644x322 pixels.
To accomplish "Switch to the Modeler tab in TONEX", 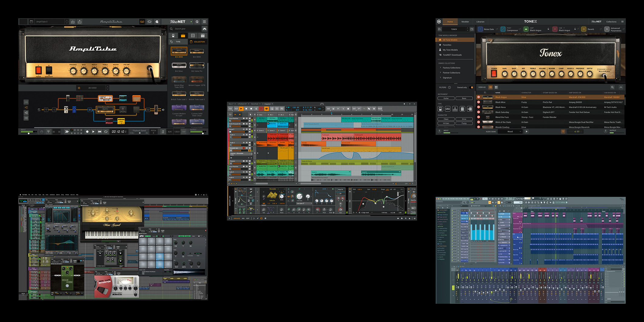I will (x=465, y=22).
